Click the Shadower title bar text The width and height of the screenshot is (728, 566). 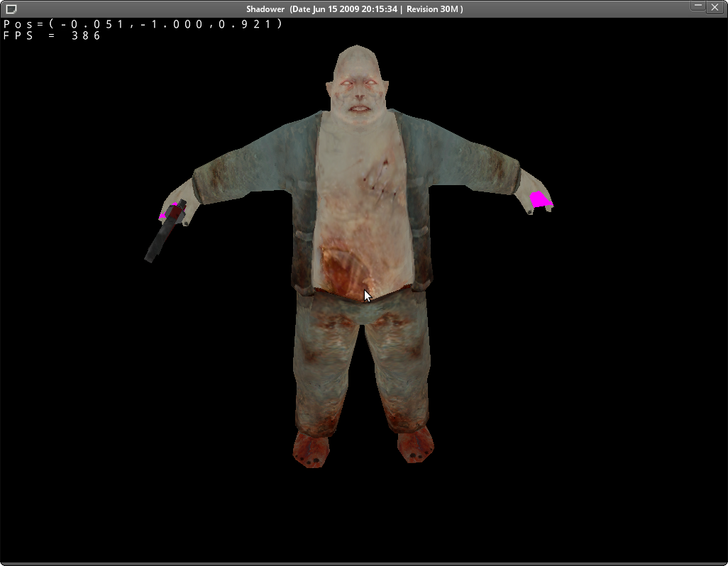[354, 9]
